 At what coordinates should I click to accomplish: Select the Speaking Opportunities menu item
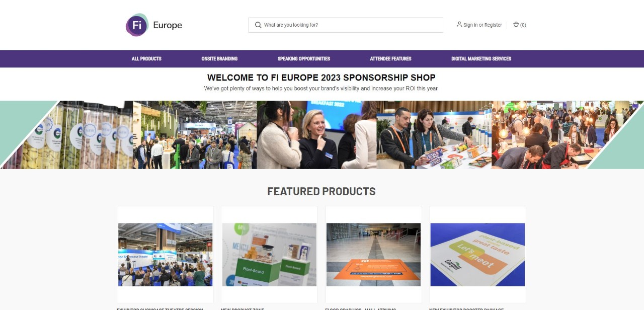tap(304, 59)
